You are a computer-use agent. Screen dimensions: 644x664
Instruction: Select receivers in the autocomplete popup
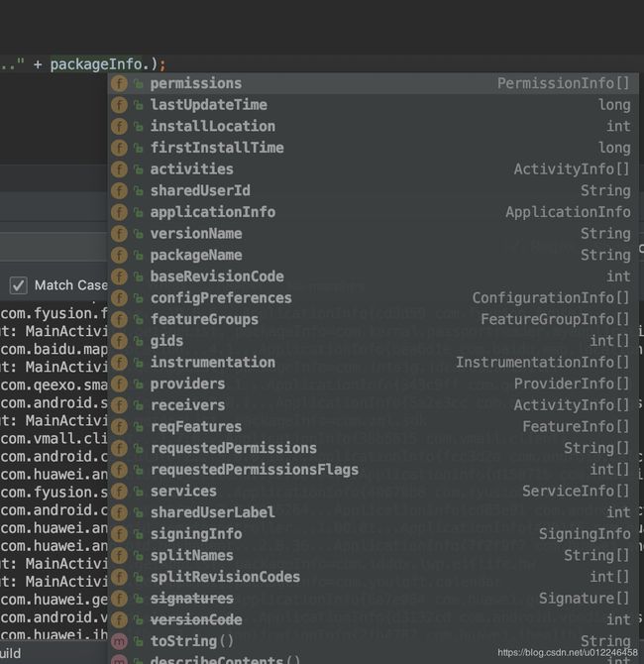373,405
